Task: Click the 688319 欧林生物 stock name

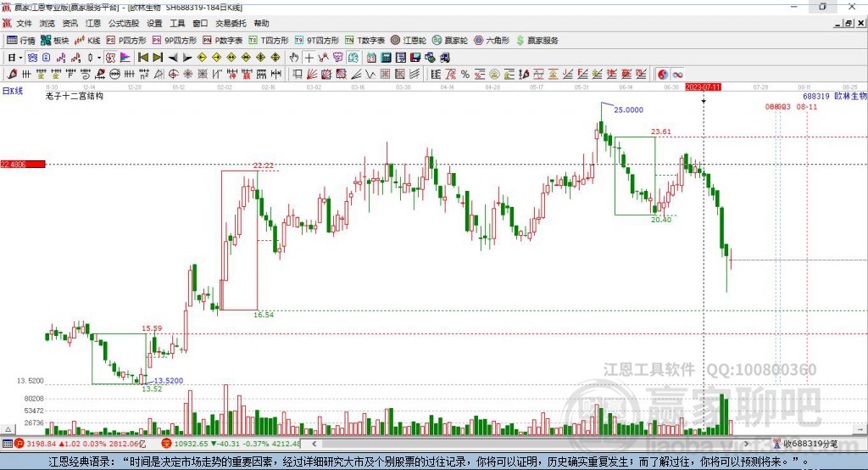Action: pos(835,97)
